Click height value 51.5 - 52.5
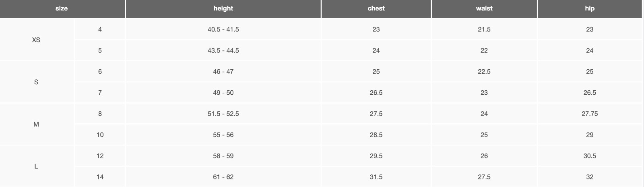644x187 pixels. 223,114
